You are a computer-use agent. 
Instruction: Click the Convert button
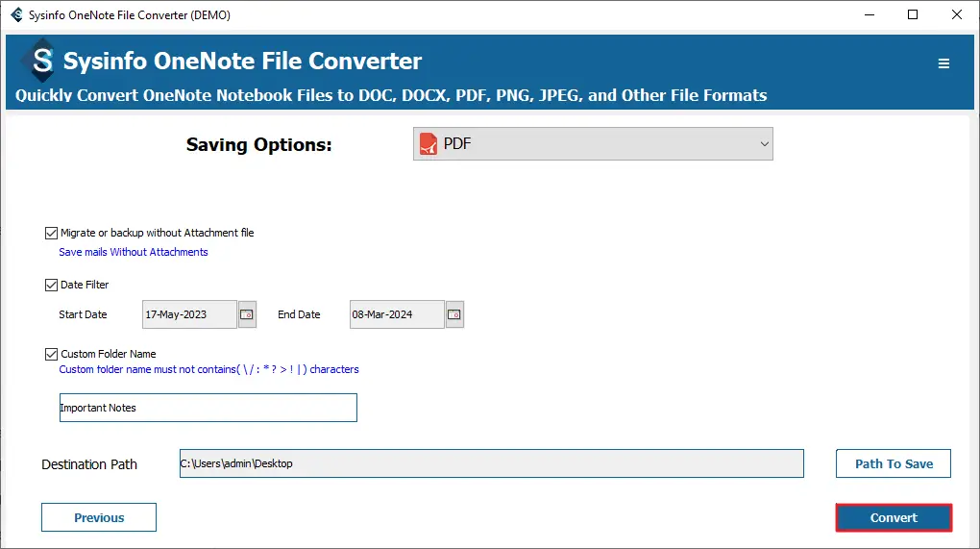click(x=894, y=517)
